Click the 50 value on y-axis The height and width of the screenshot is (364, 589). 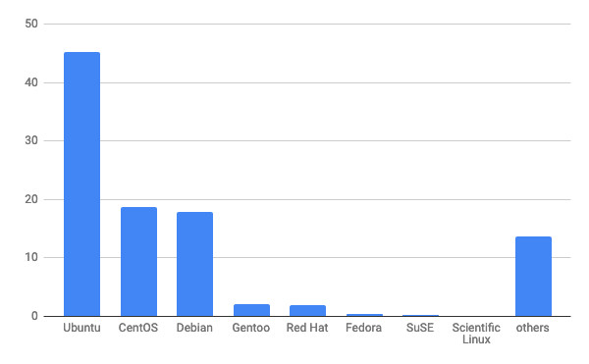click(x=31, y=24)
